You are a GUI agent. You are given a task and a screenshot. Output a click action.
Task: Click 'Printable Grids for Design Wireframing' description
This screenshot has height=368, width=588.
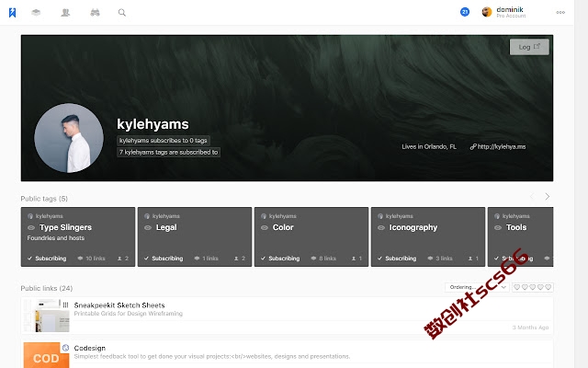click(129, 314)
